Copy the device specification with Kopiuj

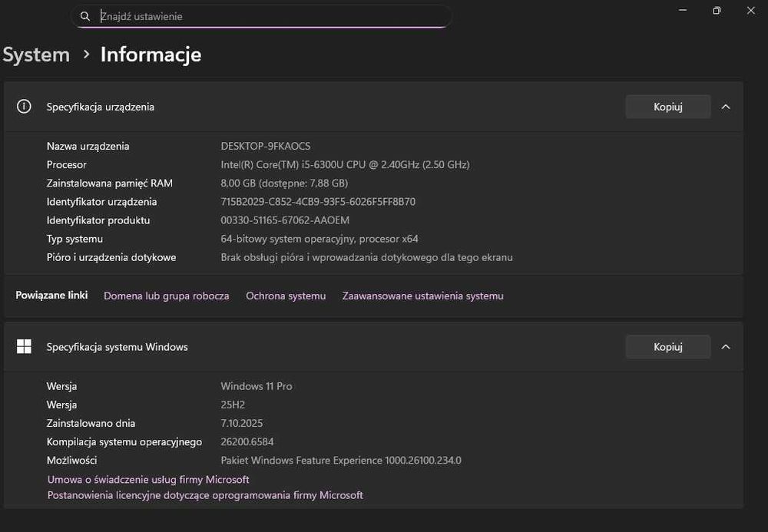coord(668,107)
